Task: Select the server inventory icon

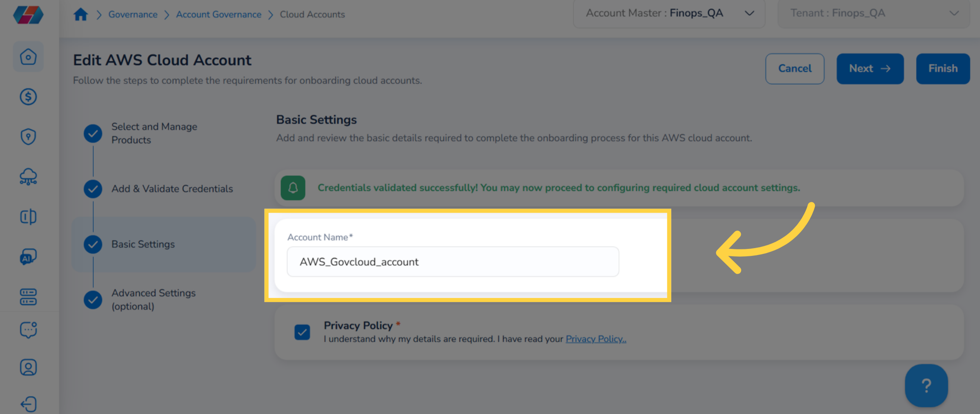Action: (28, 297)
